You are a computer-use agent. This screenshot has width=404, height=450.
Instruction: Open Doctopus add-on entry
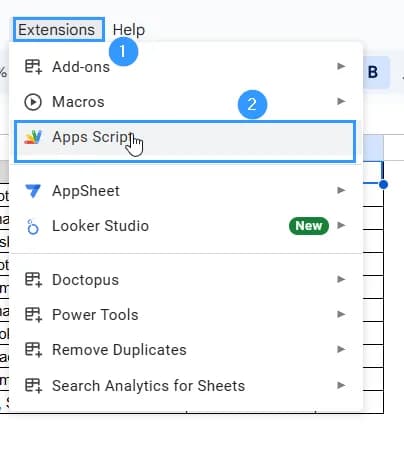point(186,280)
